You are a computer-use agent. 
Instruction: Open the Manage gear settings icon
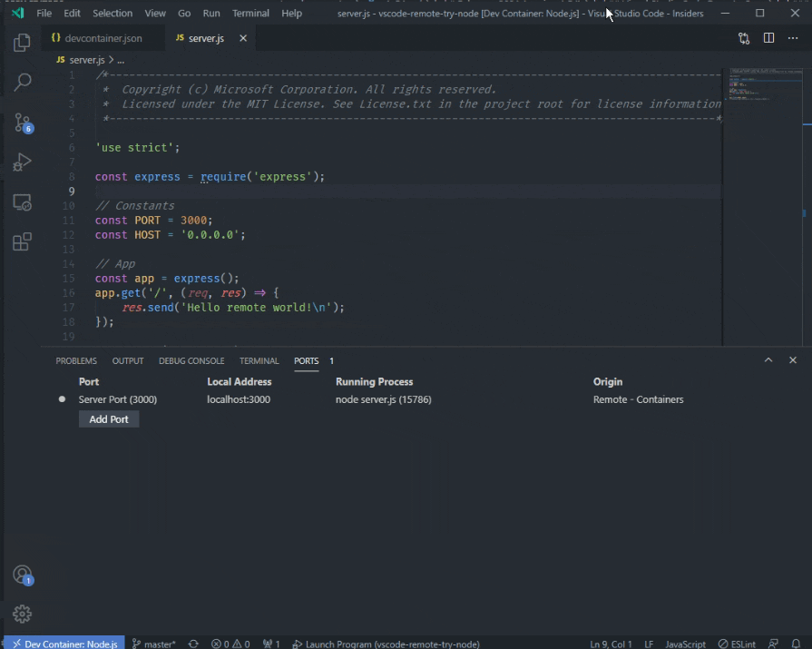click(x=22, y=614)
